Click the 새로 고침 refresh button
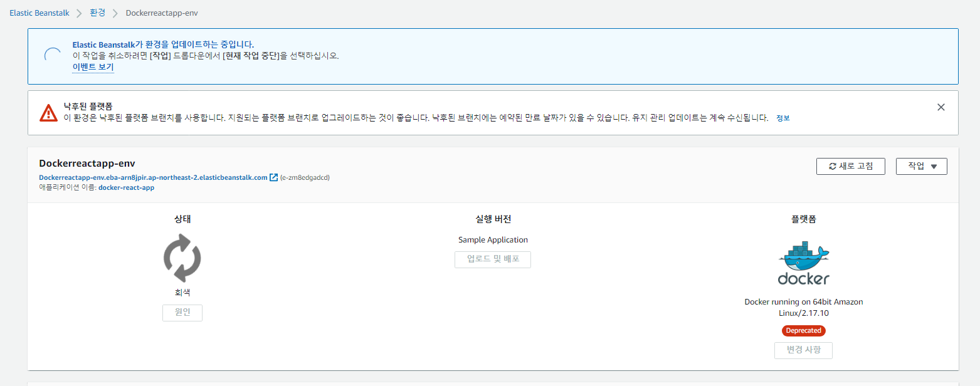Screen dimensions: 980x386 pos(850,166)
